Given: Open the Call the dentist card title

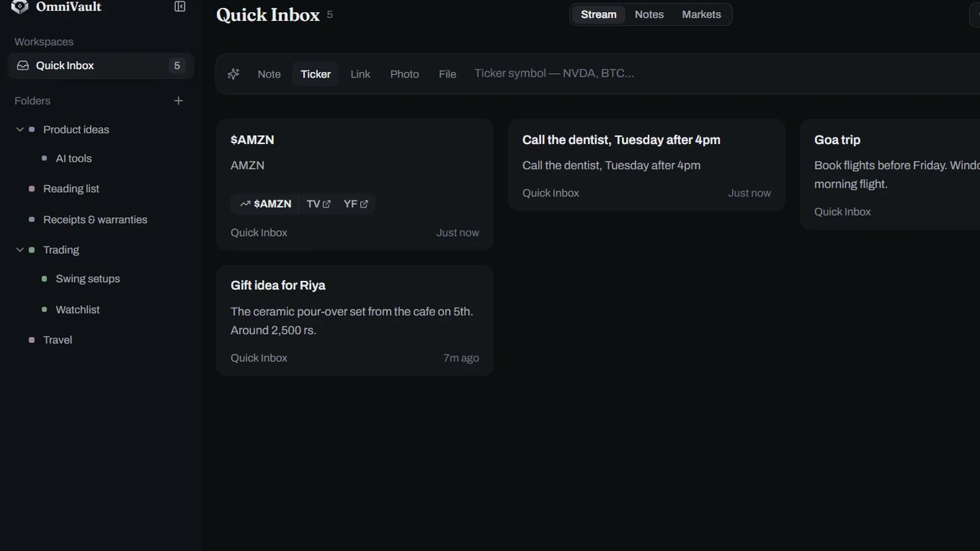Looking at the screenshot, I should click(x=621, y=140).
